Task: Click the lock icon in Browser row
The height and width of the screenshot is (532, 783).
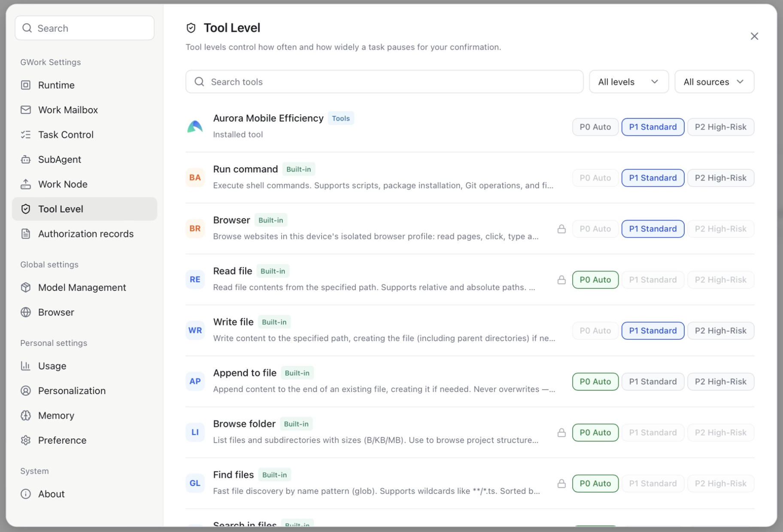Action: click(x=561, y=229)
